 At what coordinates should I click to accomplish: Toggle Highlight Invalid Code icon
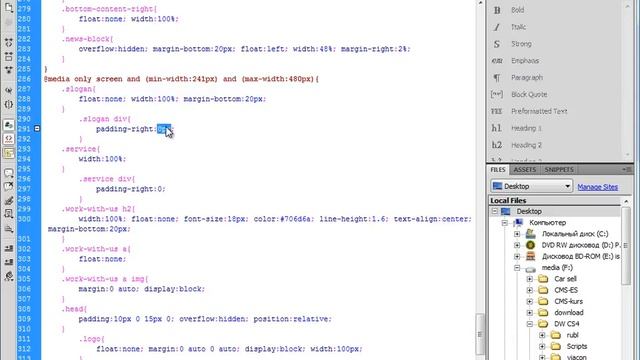(9, 139)
